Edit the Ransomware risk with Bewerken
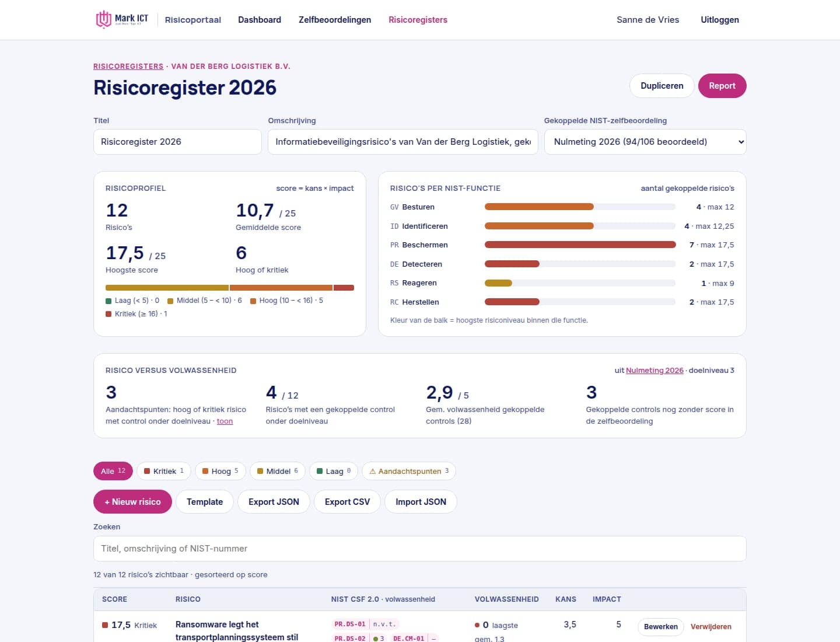 coord(661,627)
